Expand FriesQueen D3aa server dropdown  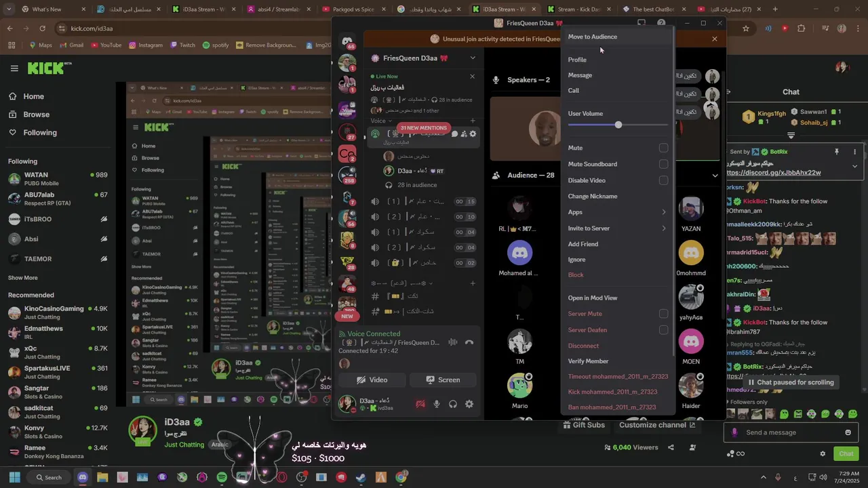473,58
